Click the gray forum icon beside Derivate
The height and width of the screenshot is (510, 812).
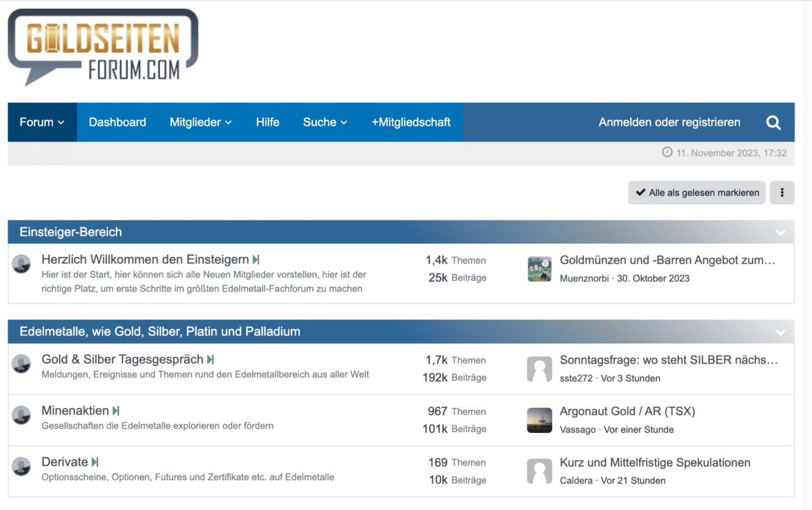[21, 467]
